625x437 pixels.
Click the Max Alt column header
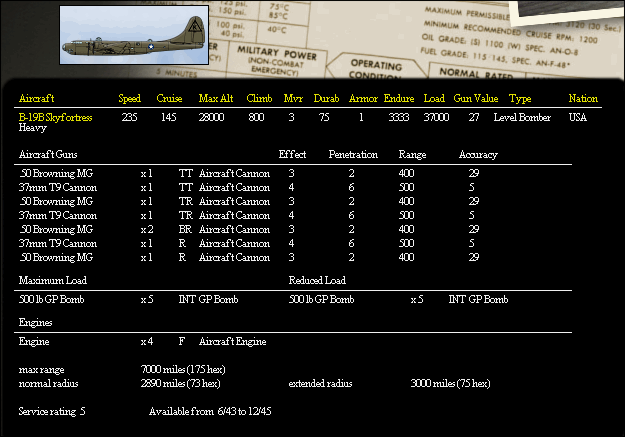pyautogui.click(x=216, y=98)
